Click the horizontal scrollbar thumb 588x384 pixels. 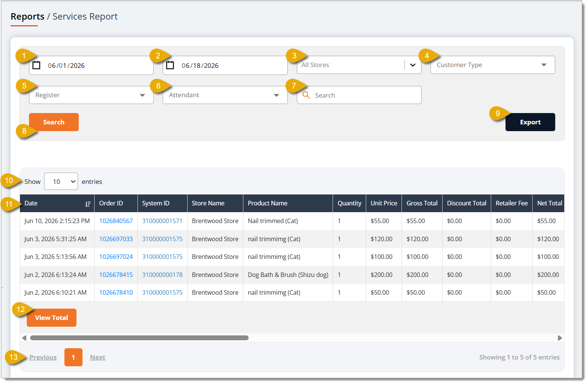pos(139,338)
